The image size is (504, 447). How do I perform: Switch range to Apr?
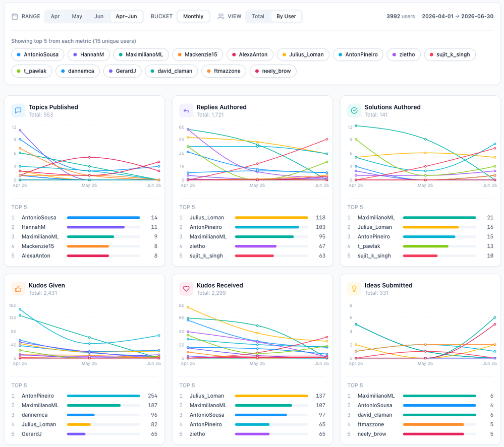55,16
